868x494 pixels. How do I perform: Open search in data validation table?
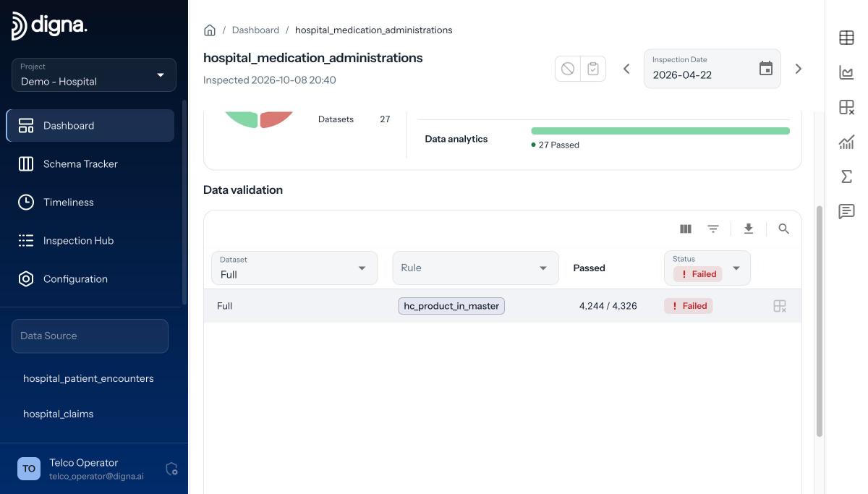(x=783, y=229)
